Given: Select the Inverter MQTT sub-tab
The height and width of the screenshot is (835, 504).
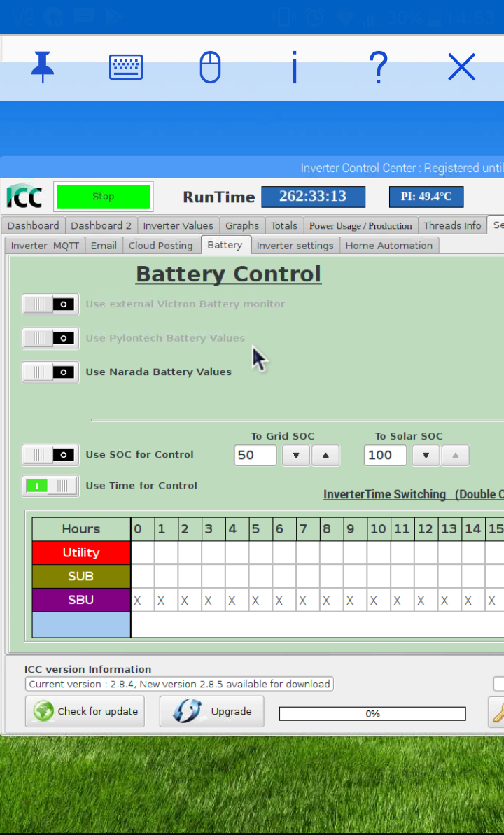Looking at the screenshot, I should (x=45, y=246).
